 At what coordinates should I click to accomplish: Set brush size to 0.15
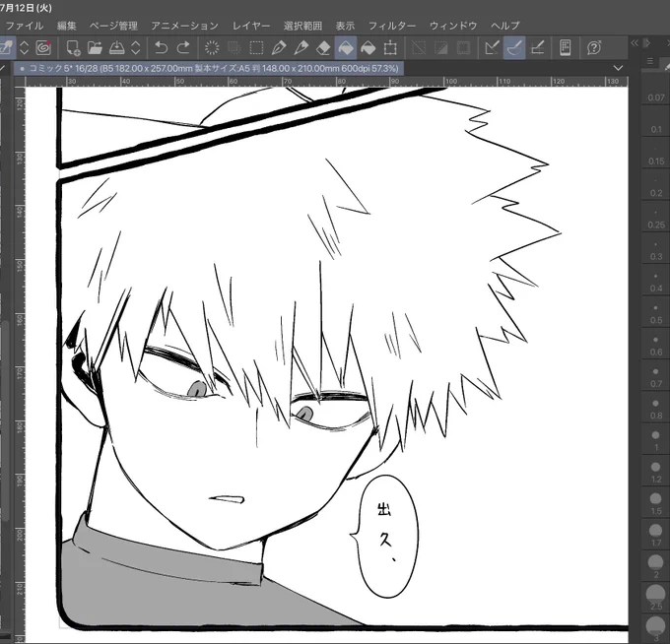pyautogui.click(x=656, y=154)
